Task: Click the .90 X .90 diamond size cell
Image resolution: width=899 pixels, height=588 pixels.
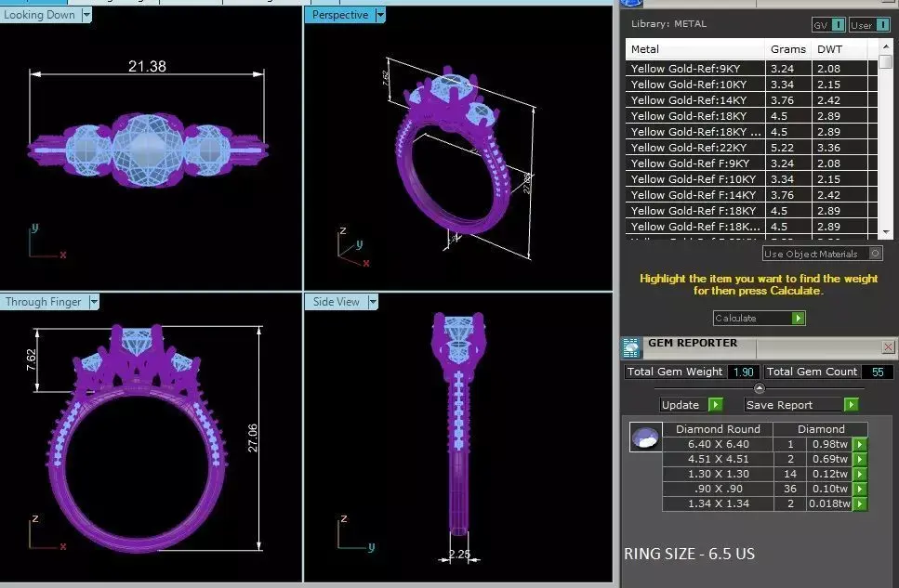Action: pyautogui.click(x=718, y=489)
